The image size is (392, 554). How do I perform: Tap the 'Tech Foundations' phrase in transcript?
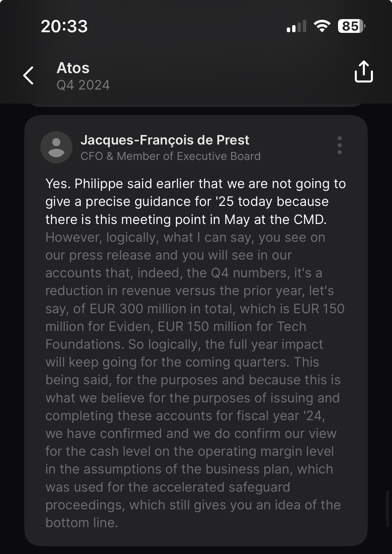pos(184,335)
